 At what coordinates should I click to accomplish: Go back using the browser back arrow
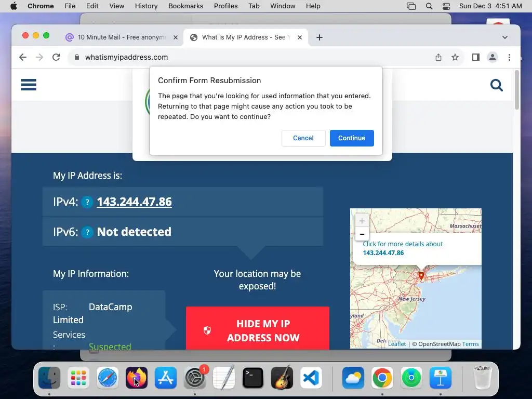click(x=23, y=57)
